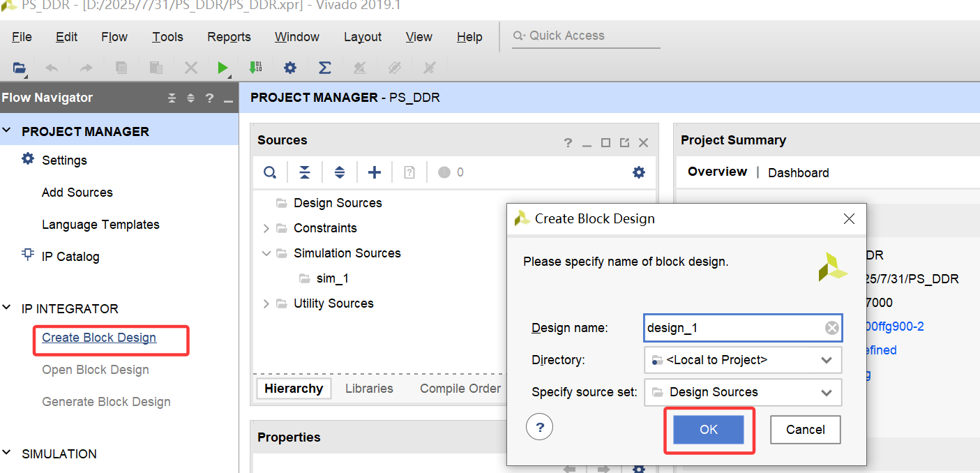Click IP Catalog icon in Flow Navigator
The image size is (980, 473).
tap(28, 255)
